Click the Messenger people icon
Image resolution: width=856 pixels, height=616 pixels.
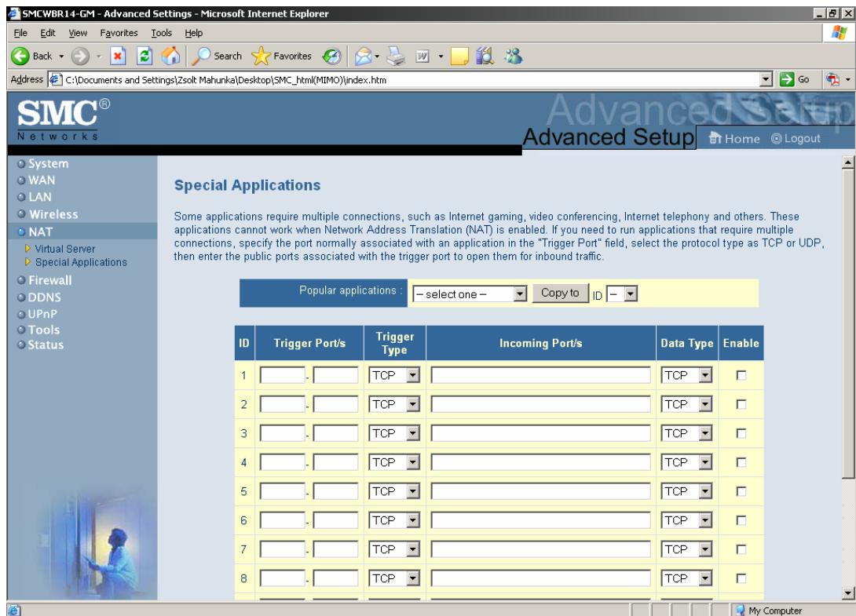(x=513, y=56)
